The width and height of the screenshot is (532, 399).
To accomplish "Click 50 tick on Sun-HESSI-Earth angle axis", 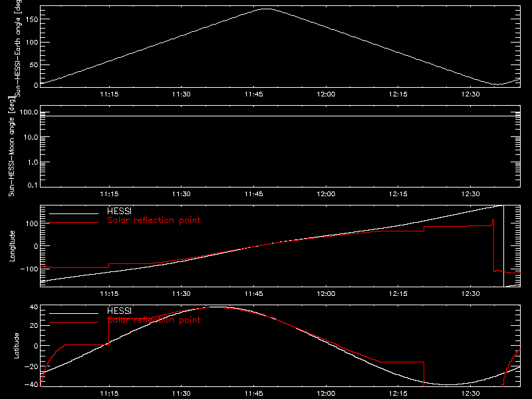I will pyautogui.click(x=34, y=65).
